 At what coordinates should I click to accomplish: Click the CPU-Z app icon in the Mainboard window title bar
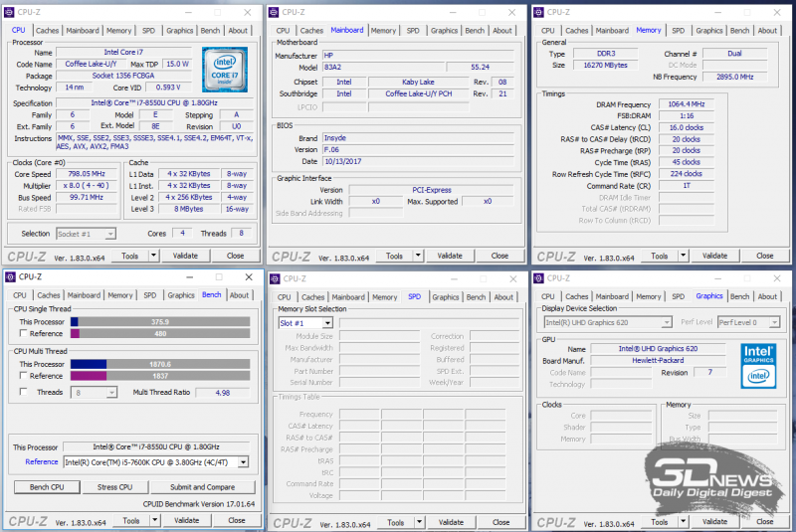coord(274,12)
